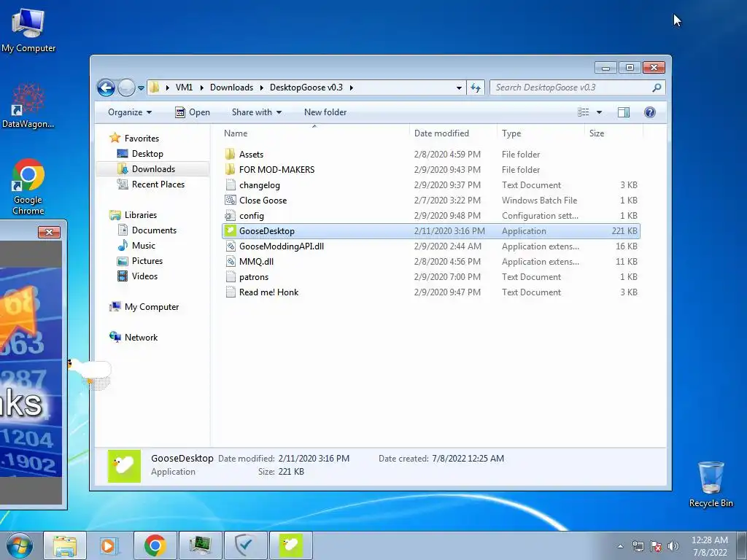Image resolution: width=747 pixels, height=560 pixels.
Task: Open the view options dropdown arrow
Action: coord(600,112)
